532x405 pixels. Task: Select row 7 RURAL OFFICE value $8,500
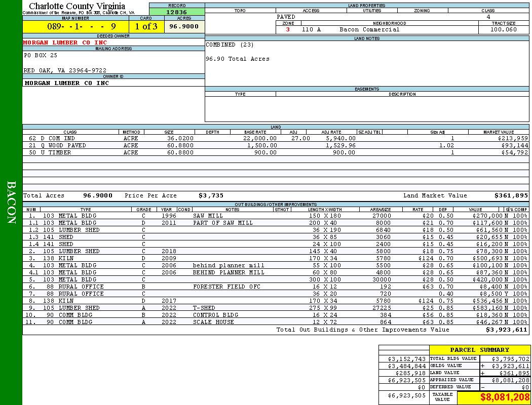pos(491,294)
